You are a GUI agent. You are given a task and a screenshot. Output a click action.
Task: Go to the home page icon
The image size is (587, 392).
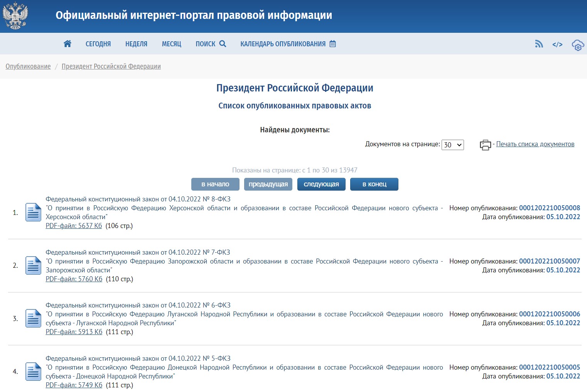tap(67, 44)
